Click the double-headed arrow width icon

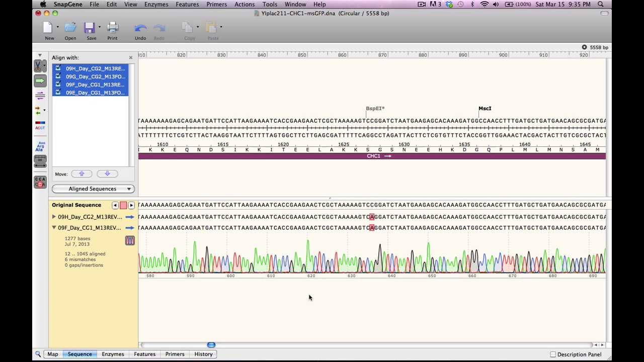[40, 165]
